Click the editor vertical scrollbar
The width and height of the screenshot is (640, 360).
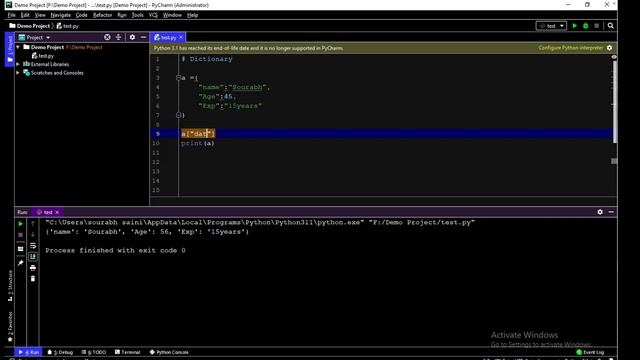point(614,102)
